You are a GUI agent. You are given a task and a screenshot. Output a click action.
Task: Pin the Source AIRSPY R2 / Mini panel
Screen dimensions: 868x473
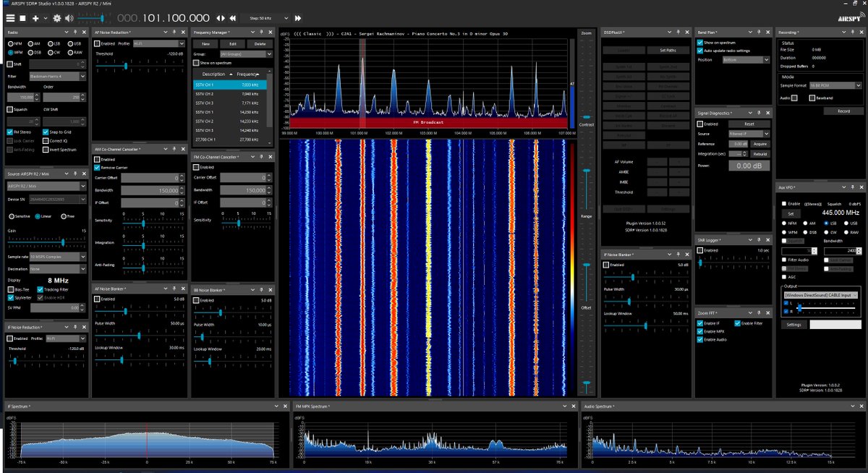click(x=76, y=174)
